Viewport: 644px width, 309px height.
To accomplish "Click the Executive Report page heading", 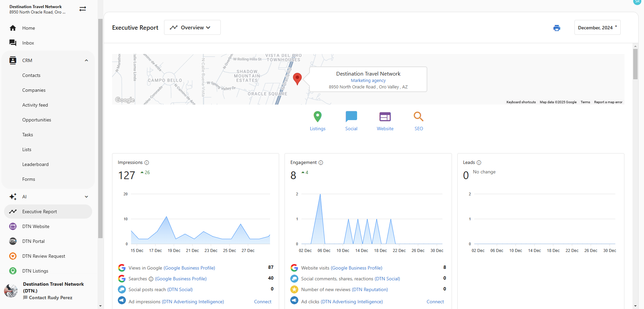I will coord(135,28).
